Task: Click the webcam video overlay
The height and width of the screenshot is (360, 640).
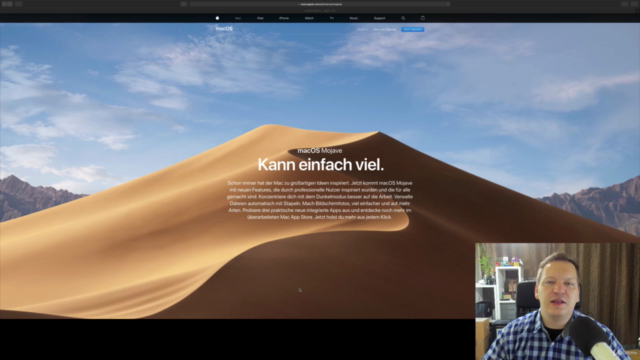Action: (558, 301)
